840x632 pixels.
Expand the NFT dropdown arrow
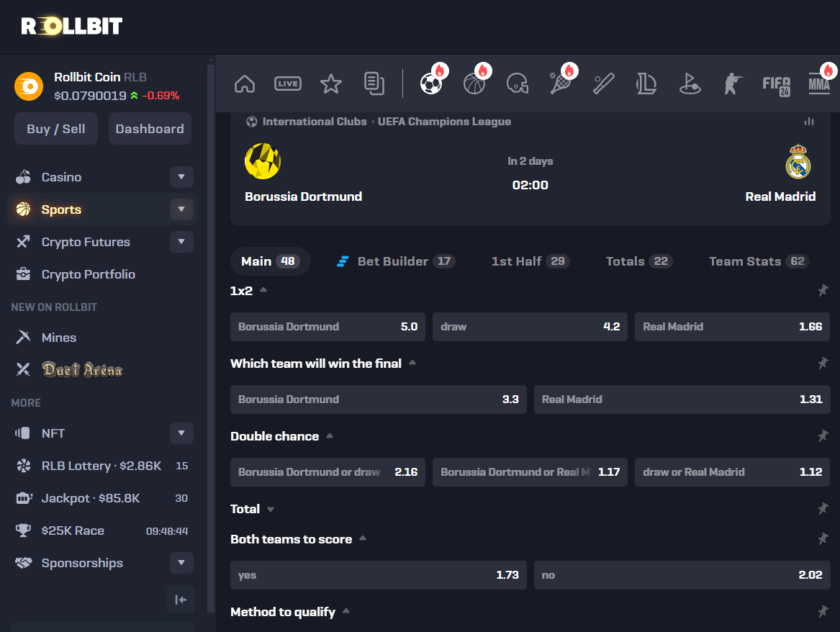point(181,433)
